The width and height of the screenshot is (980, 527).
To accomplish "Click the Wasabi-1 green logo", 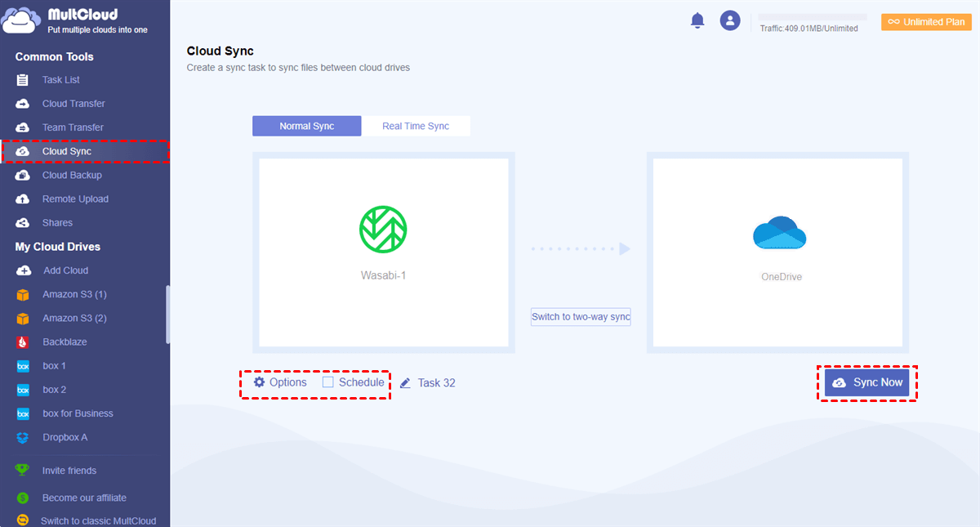I will click(383, 229).
